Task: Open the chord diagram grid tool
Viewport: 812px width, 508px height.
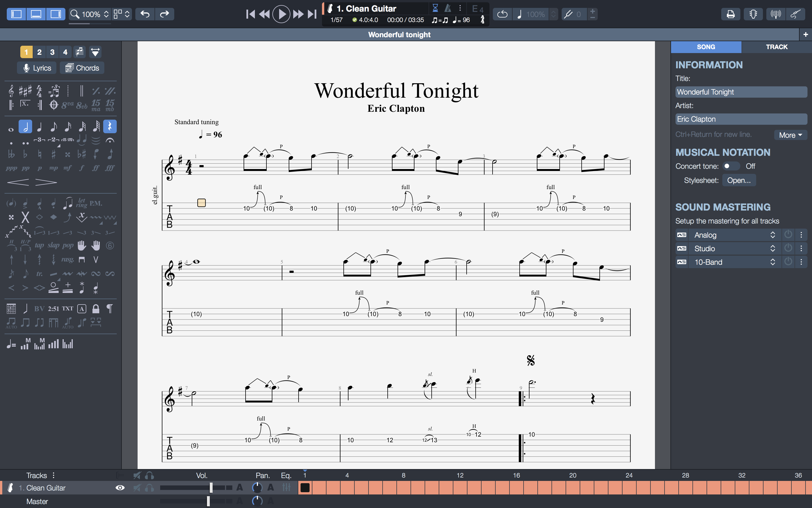Action: tap(11, 308)
